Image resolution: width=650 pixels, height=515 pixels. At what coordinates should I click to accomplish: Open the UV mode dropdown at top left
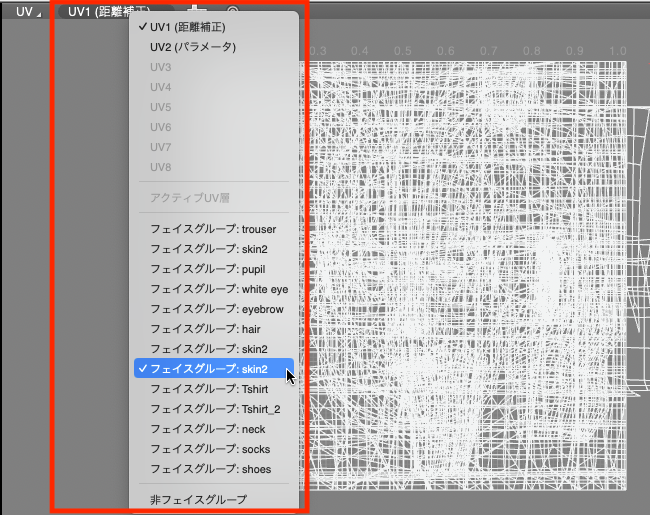point(29,12)
